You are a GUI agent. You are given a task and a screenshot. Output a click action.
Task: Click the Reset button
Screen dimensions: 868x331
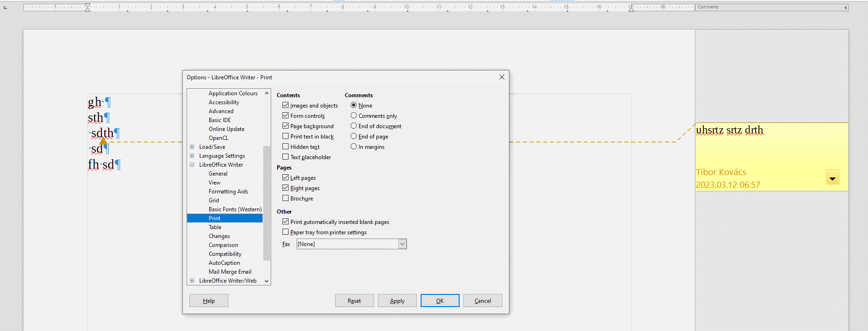point(354,300)
